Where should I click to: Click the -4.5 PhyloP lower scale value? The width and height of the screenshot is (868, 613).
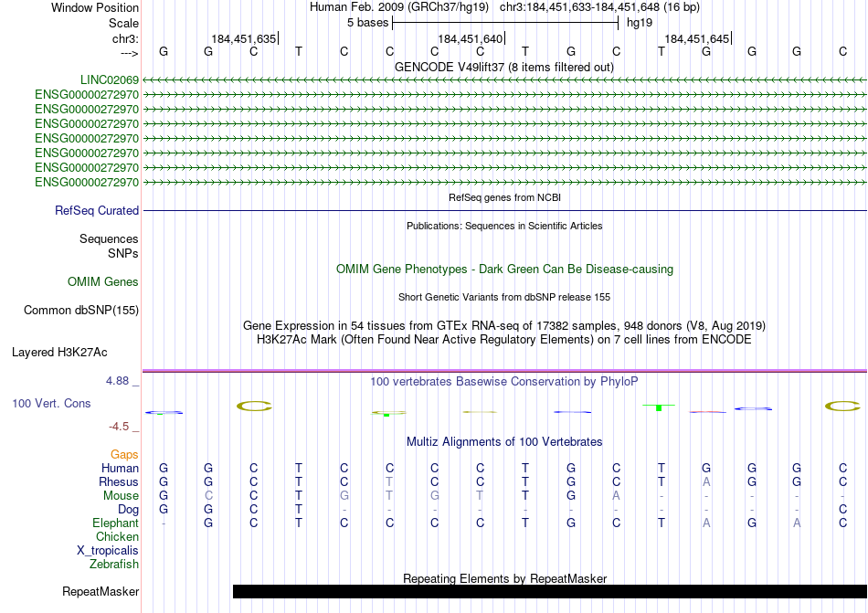coord(119,426)
